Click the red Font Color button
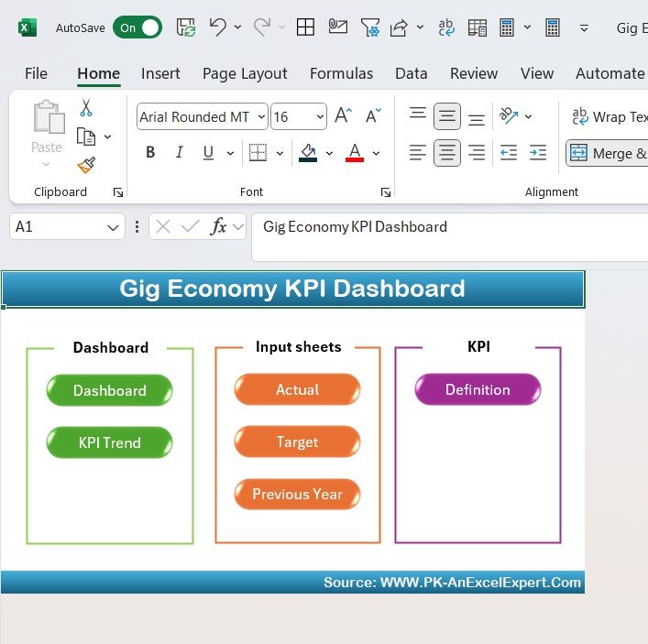Image resolution: width=648 pixels, height=644 pixels. 355,152
